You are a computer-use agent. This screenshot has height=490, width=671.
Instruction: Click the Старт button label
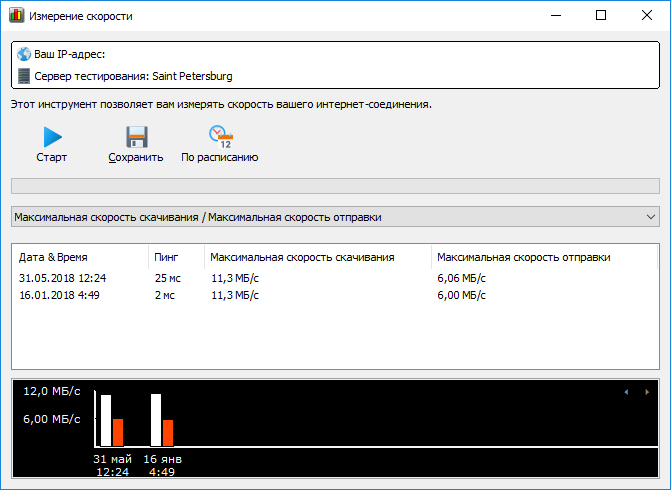(x=52, y=157)
